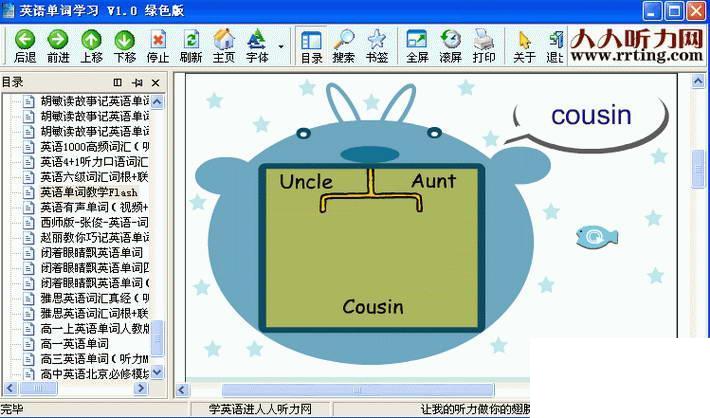Click the document icon beside 雅思英语词汇真经
The height and width of the screenshot is (418, 710).
tap(29, 298)
